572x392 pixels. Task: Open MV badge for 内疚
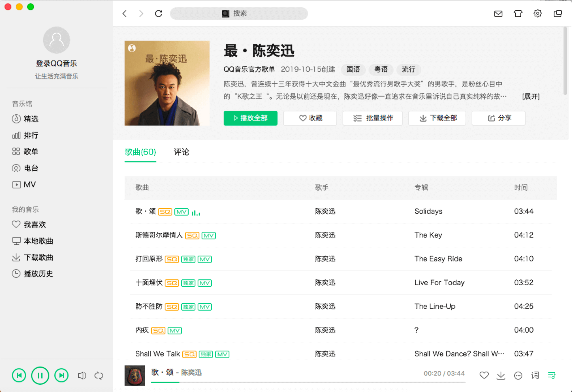[x=175, y=331]
